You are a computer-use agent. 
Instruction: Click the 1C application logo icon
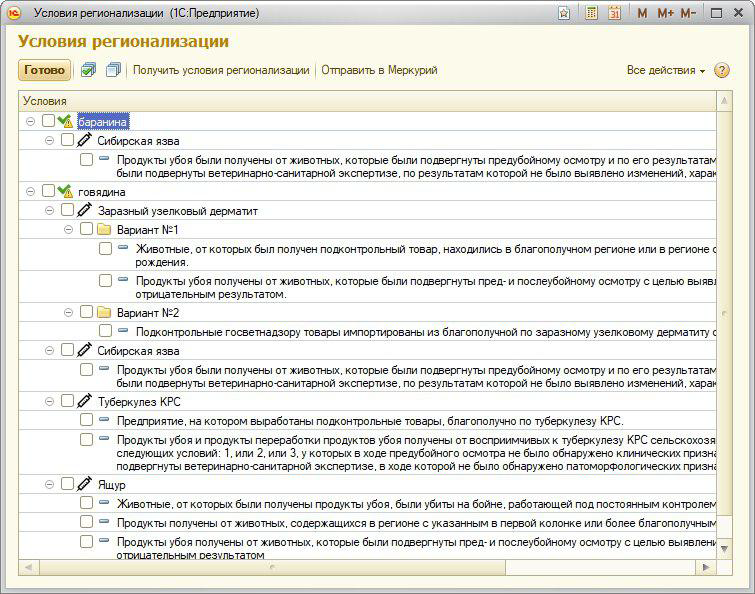point(14,13)
